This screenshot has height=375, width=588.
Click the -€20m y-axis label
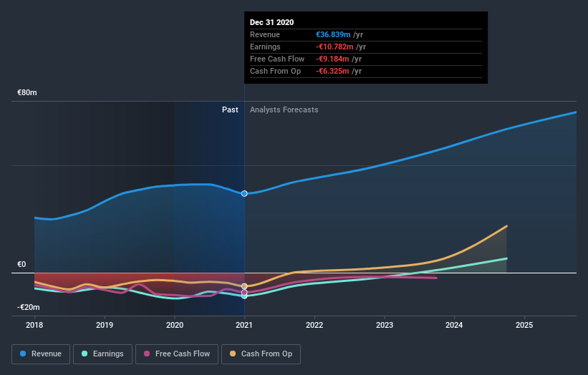click(29, 307)
